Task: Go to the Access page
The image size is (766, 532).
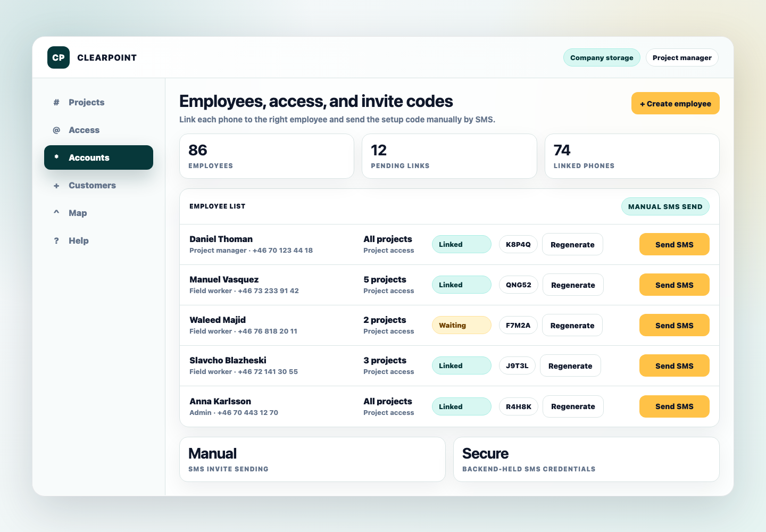Action: pyautogui.click(x=98, y=130)
